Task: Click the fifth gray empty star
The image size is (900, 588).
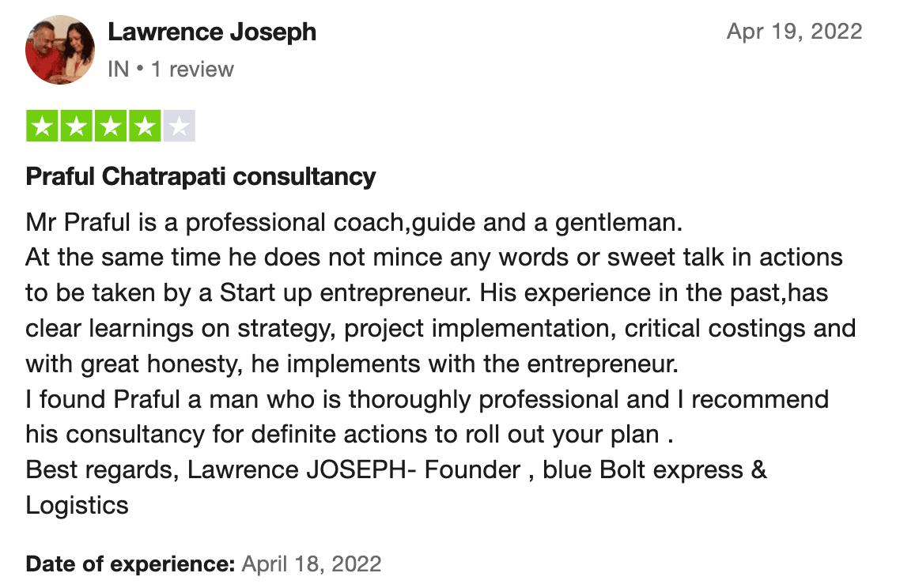Action: [179, 126]
